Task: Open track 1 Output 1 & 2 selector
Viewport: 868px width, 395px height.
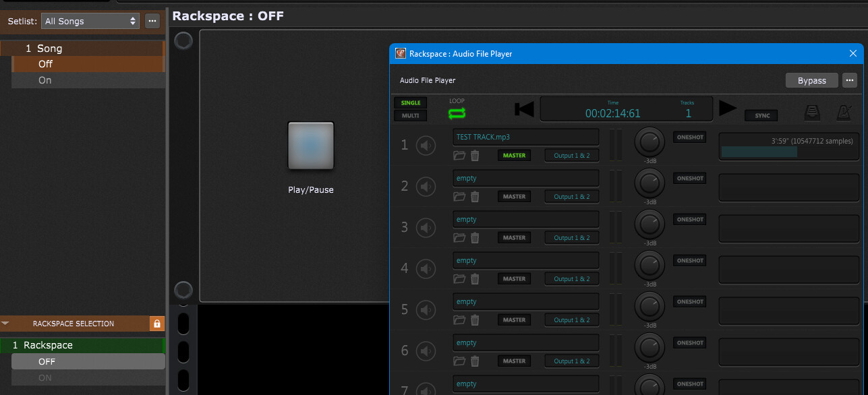Action: tap(571, 156)
